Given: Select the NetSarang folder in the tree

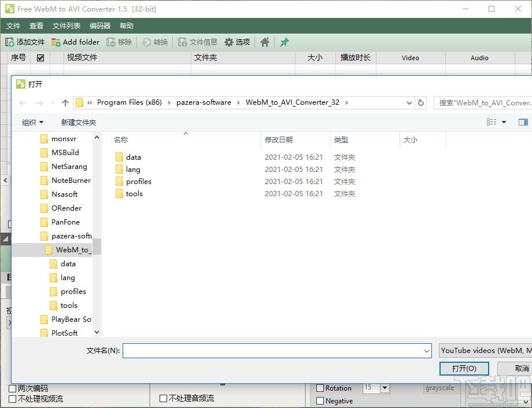Looking at the screenshot, I should [69, 167].
